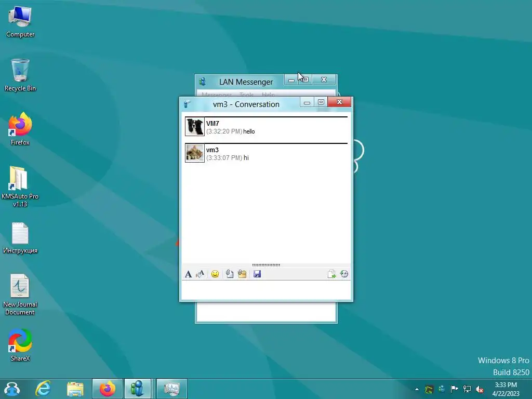The width and height of the screenshot is (532, 399).
Task: Open the smiley emoticon picker
Action: (215, 274)
